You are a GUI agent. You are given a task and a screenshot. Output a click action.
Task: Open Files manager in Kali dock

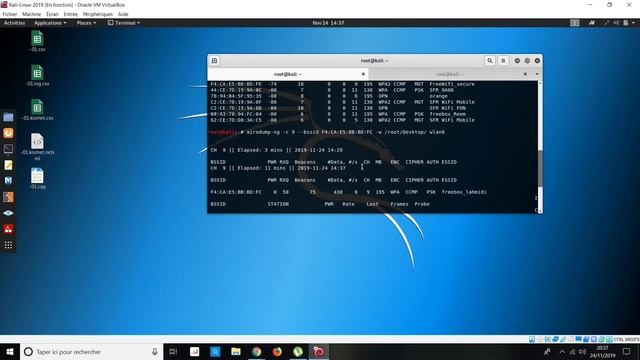pos(8,118)
